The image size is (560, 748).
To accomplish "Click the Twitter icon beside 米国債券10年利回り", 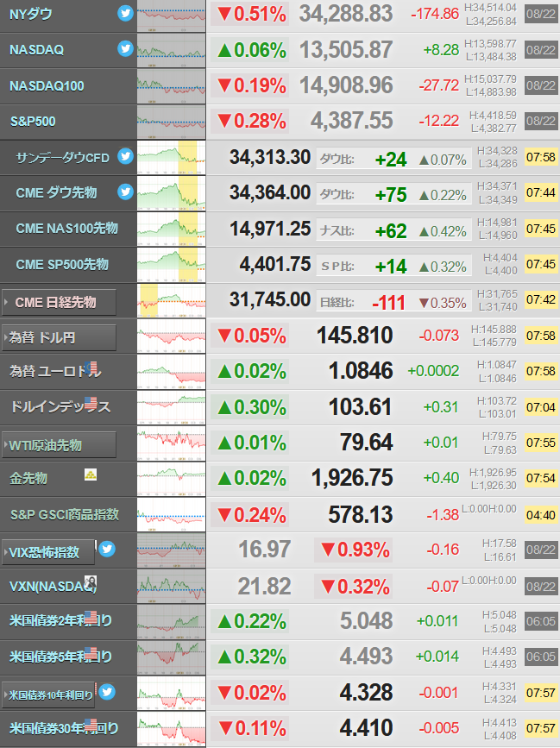I will pos(107,691).
